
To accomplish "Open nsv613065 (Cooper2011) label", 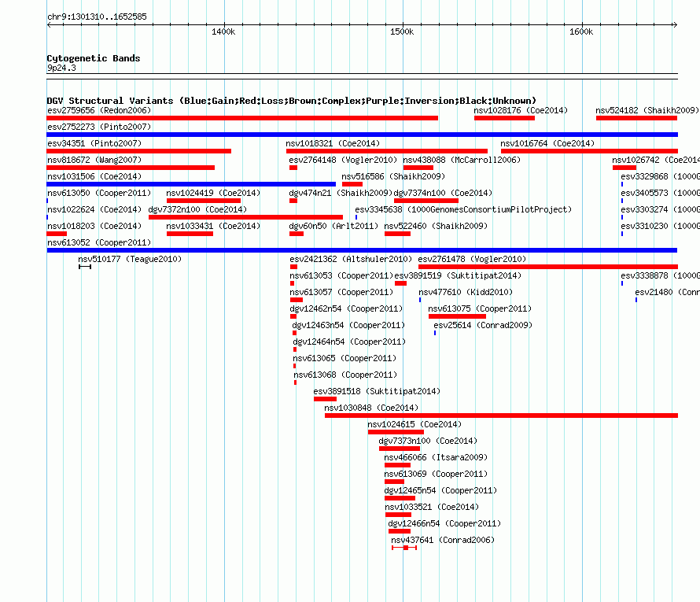I will (x=344, y=358).
